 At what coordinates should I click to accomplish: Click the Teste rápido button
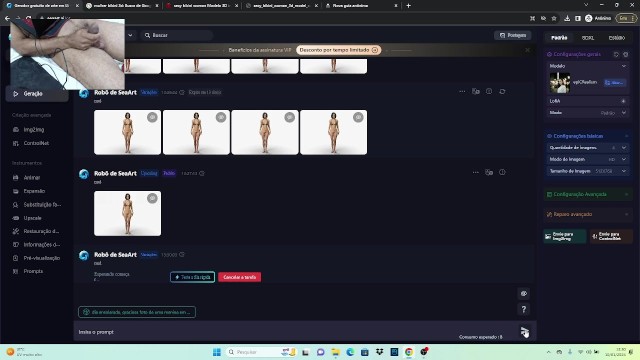pyautogui.click(x=193, y=277)
